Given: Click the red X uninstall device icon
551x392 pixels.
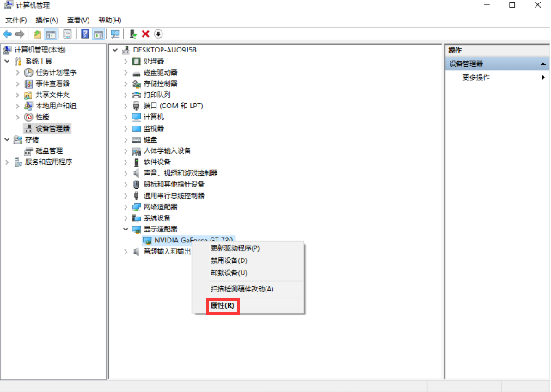Looking at the screenshot, I should [x=145, y=34].
